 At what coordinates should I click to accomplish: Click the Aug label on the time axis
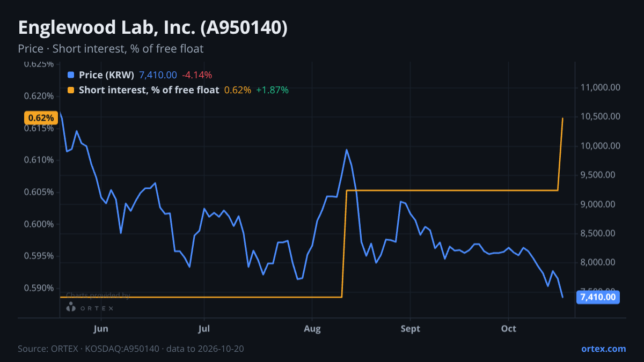tap(312, 329)
